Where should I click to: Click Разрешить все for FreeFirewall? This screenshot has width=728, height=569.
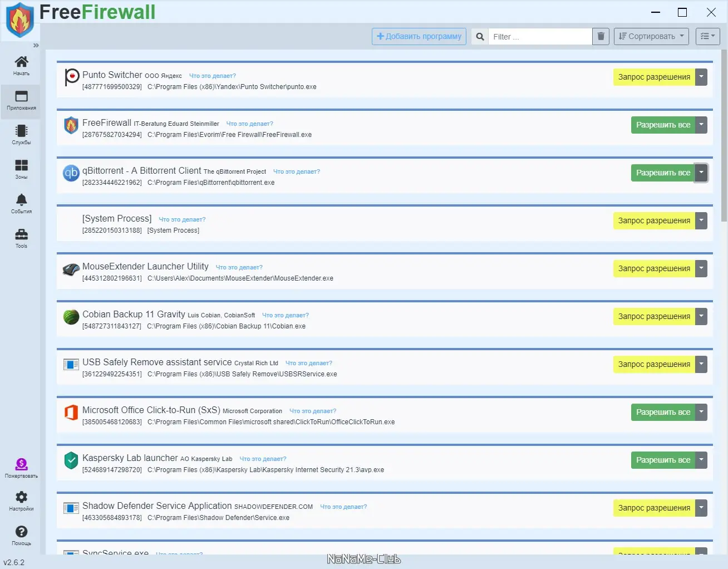click(663, 125)
